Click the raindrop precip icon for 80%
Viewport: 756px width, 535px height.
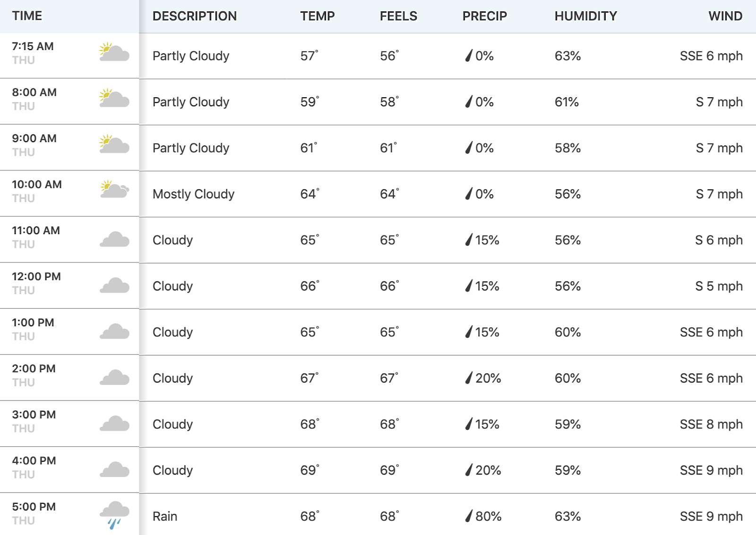pyautogui.click(x=469, y=516)
